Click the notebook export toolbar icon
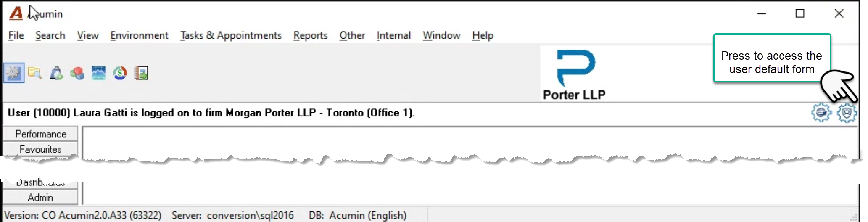The width and height of the screenshot is (868, 222). click(141, 73)
